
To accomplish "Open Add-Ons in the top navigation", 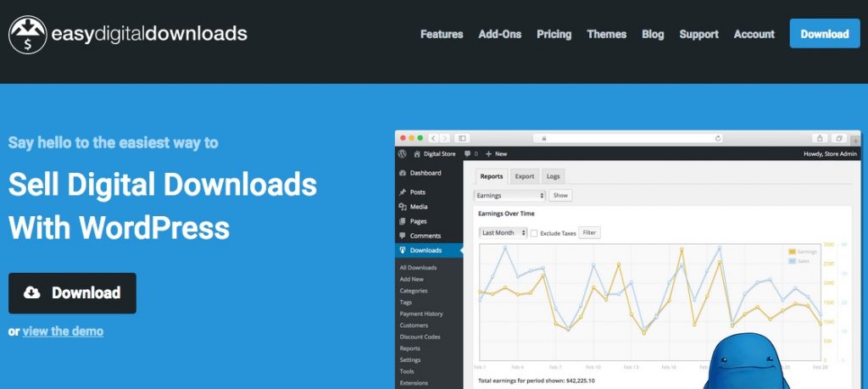I will 500,34.
